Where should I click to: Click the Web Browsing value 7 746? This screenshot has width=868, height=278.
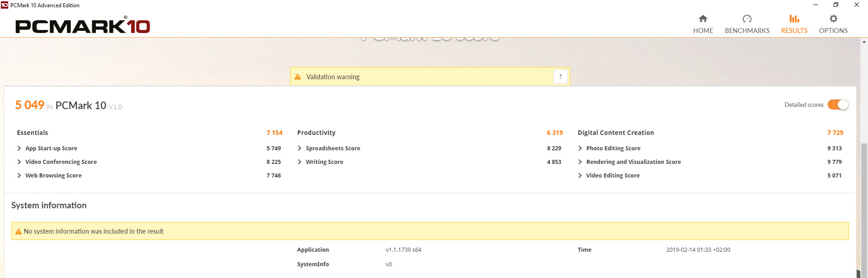274,175
